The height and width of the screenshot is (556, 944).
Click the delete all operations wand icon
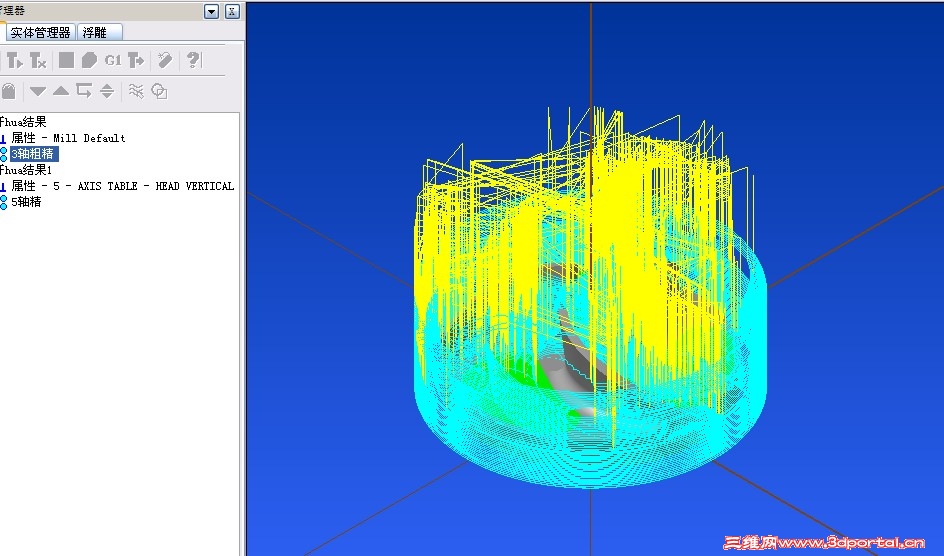coord(164,60)
